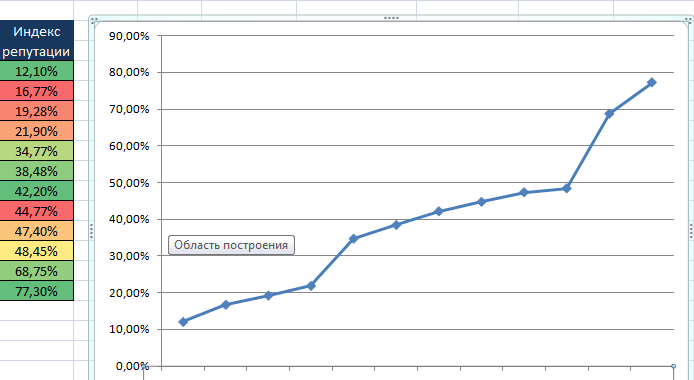Image resolution: width=694 pixels, height=380 pixels.
Task: Select the lowest data point marker
Action: point(183,322)
